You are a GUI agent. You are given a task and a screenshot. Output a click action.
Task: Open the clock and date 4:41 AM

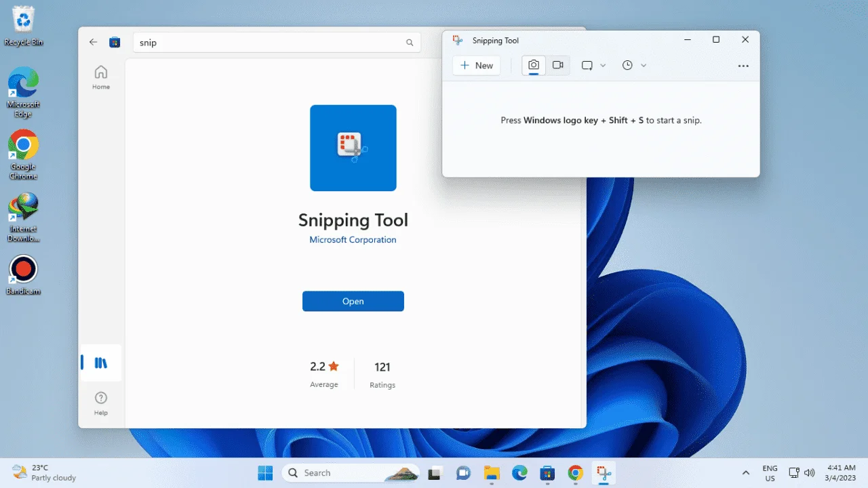(x=841, y=472)
